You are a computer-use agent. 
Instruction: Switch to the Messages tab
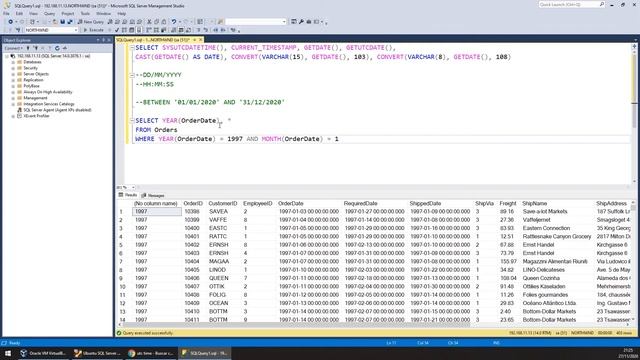tap(153, 196)
